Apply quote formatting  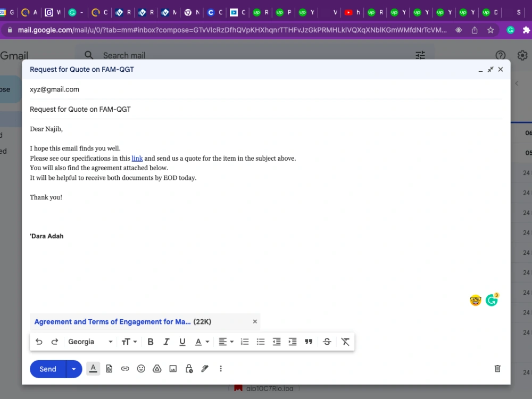pyautogui.click(x=309, y=342)
